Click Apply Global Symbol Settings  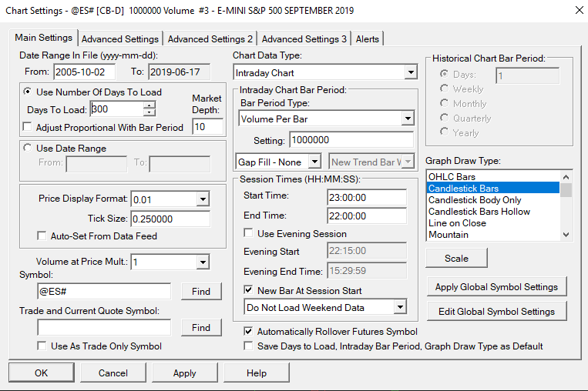pos(496,287)
